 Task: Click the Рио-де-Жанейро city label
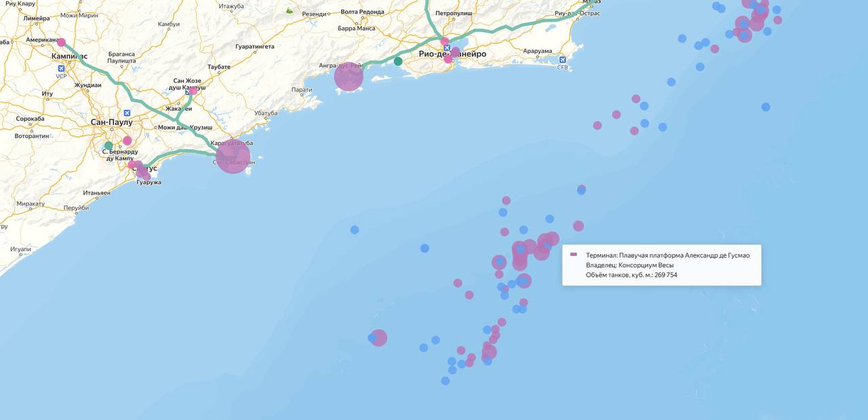coord(452,54)
